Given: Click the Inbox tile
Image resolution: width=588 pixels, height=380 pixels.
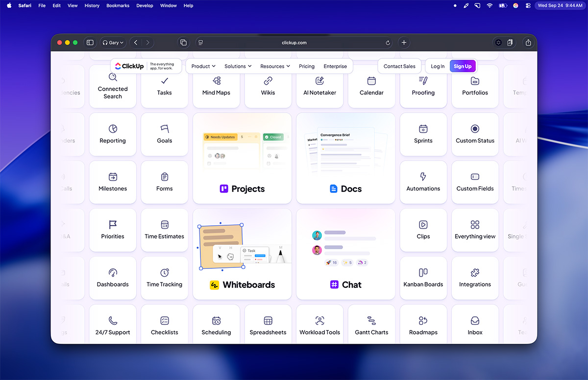Looking at the screenshot, I should [475, 324].
